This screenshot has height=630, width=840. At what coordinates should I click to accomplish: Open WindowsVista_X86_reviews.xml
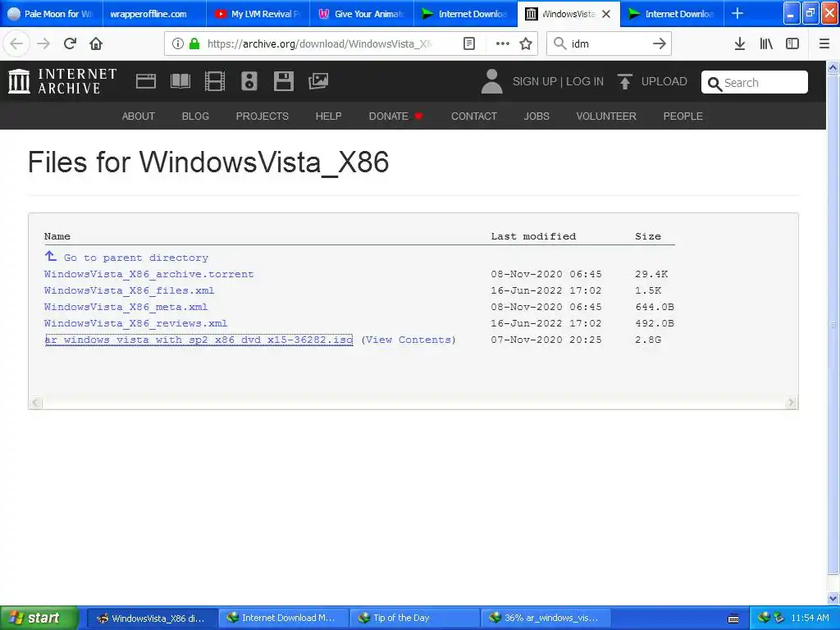(x=135, y=323)
